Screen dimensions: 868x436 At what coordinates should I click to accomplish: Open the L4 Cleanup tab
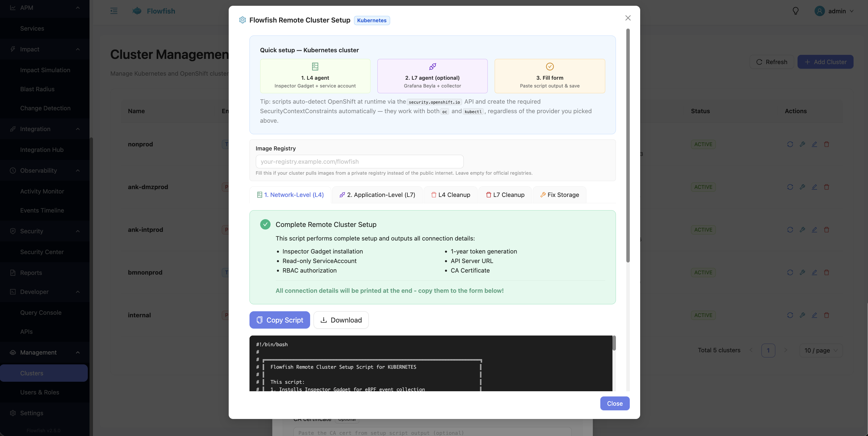(x=450, y=195)
